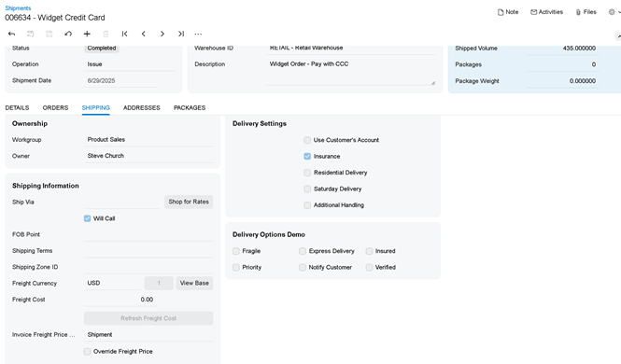Enable Saturday Delivery checkbox
The image size is (621, 364).
tap(307, 189)
